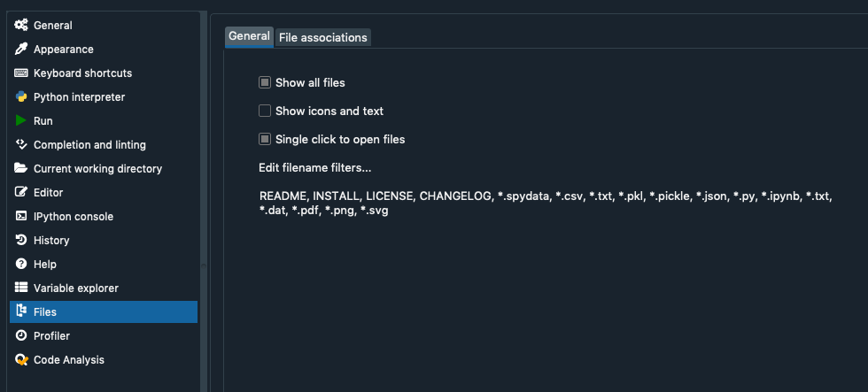868x392 pixels.
Task: Click the Current working directory folder icon
Action: (21, 169)
